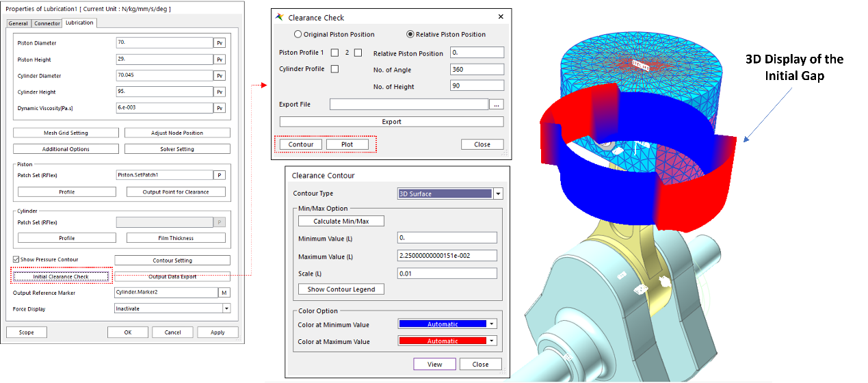Click the Pv button beside Cylinder Height
Viewport: 868px width, 383px height.
point(220,92)
